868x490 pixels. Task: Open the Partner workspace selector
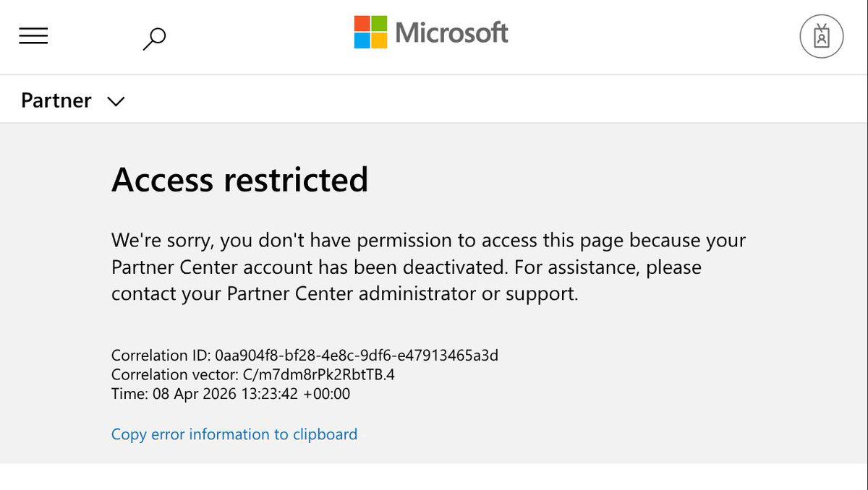(72, 100)
